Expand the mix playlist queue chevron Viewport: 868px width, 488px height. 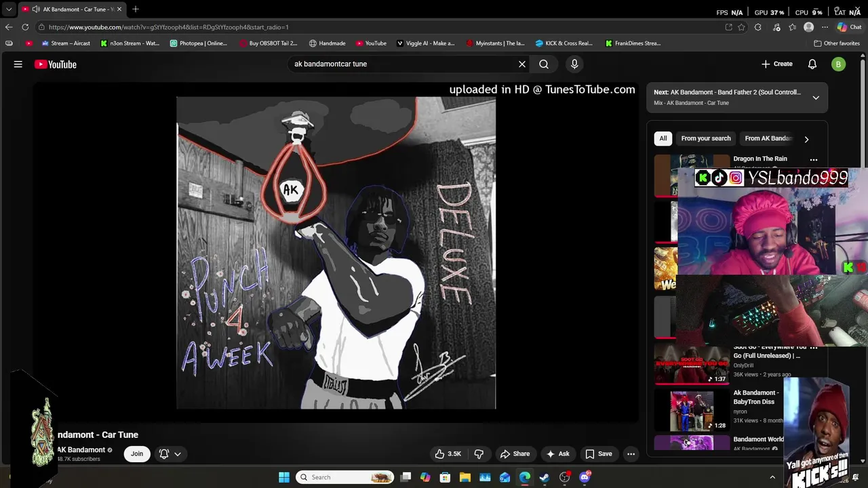(x=816, y=98)
